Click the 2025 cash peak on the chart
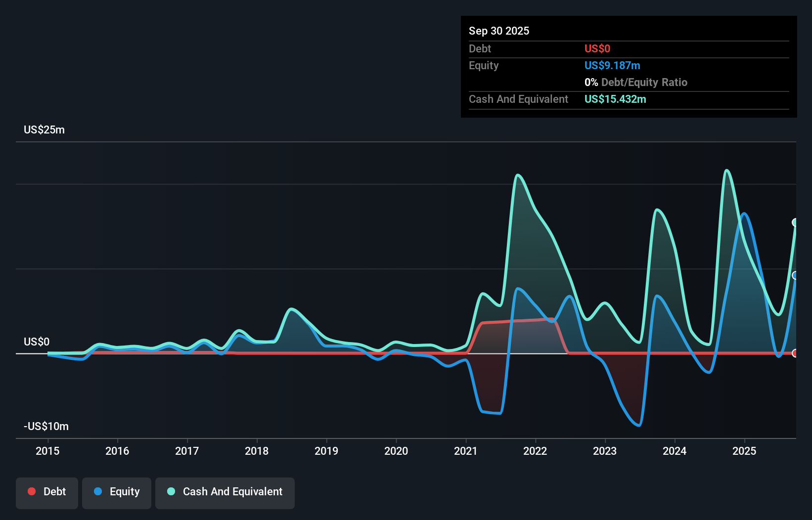812x520 pixels. pos(727,170)
